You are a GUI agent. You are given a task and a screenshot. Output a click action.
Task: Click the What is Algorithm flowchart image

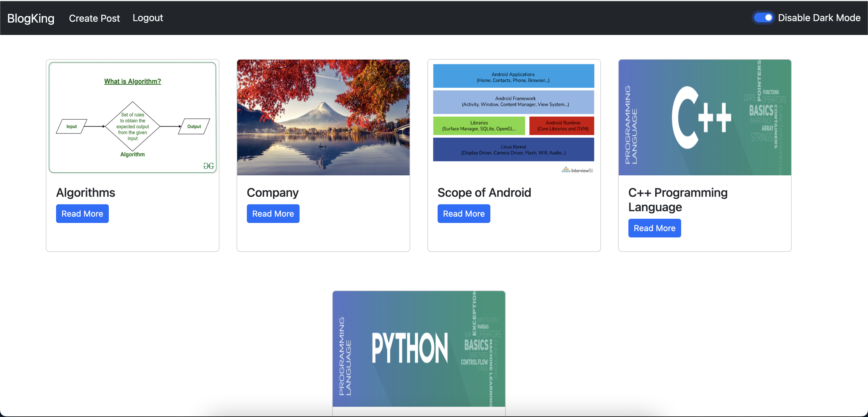[132, 117]
